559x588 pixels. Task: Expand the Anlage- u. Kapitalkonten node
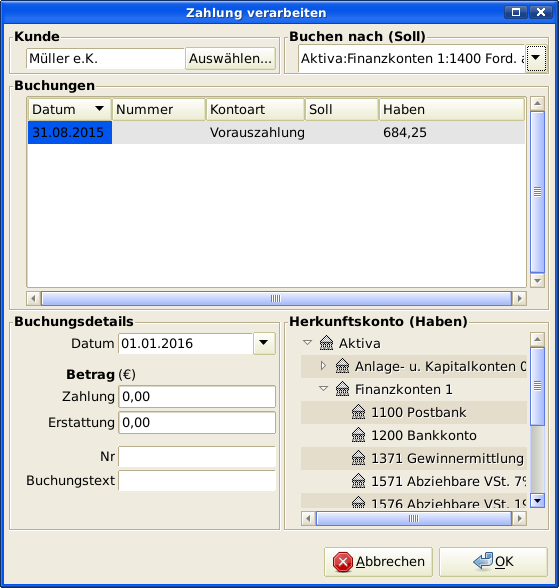point(323,366)
